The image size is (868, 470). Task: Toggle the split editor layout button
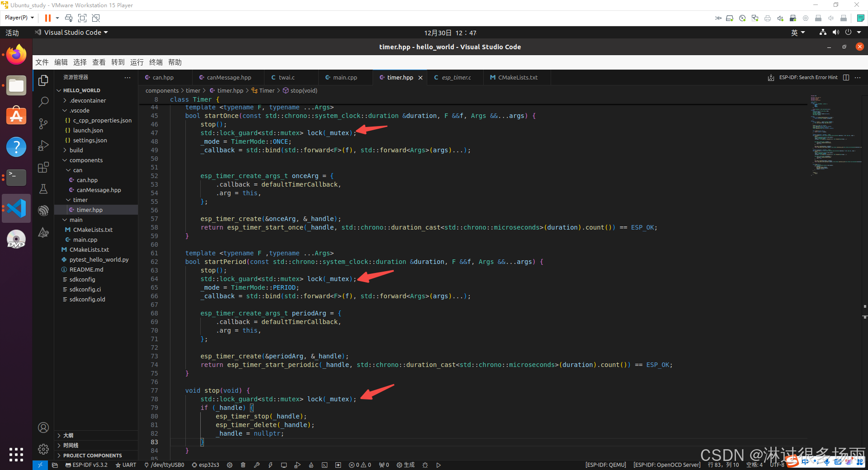846,78
